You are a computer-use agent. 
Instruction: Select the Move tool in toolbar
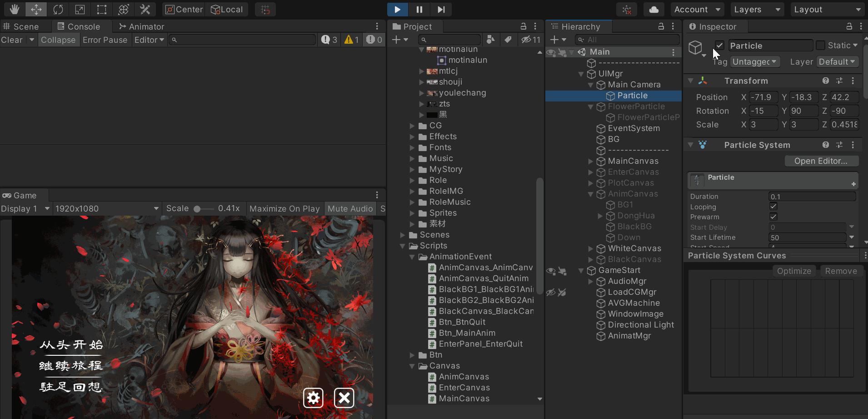(36, 9)
